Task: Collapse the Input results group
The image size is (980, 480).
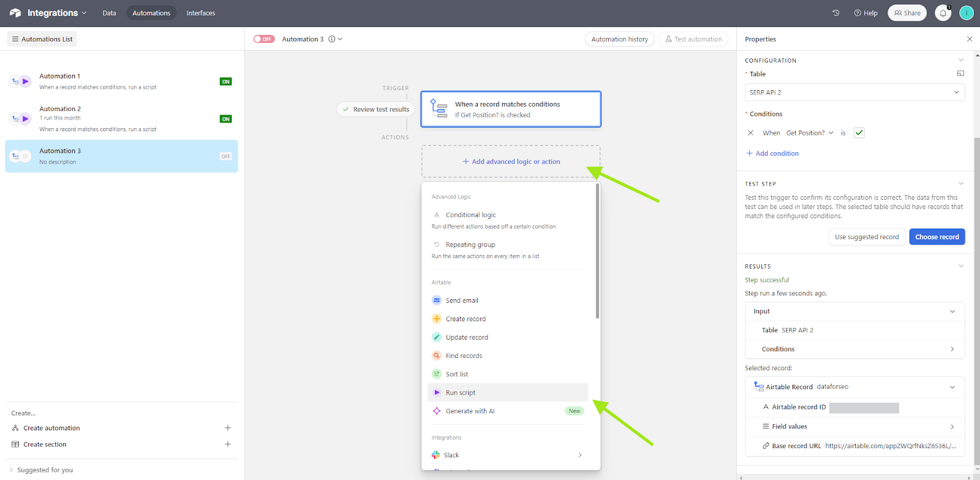Action: [952, 311]
